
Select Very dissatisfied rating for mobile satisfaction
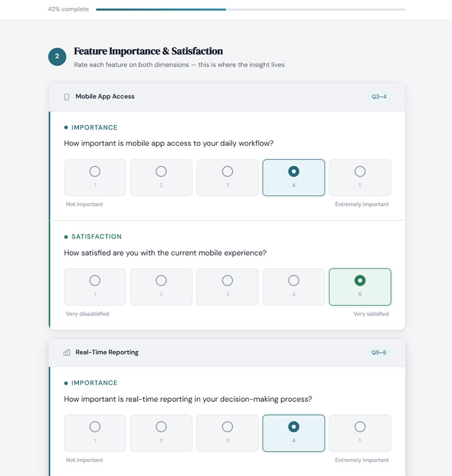click(x=94, y=287)
